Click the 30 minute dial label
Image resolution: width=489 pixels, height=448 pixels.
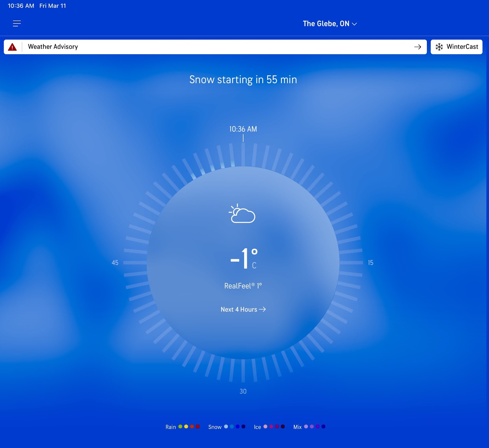243,391
